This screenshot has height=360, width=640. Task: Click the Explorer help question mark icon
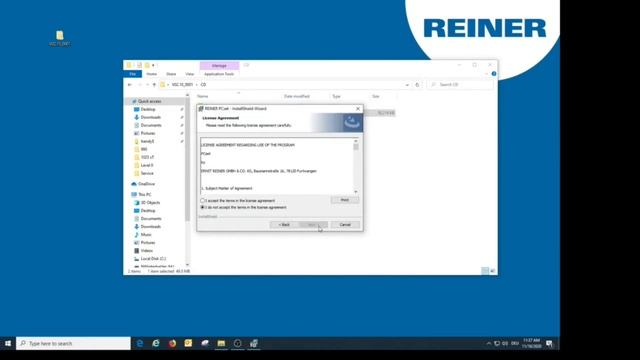494,74
